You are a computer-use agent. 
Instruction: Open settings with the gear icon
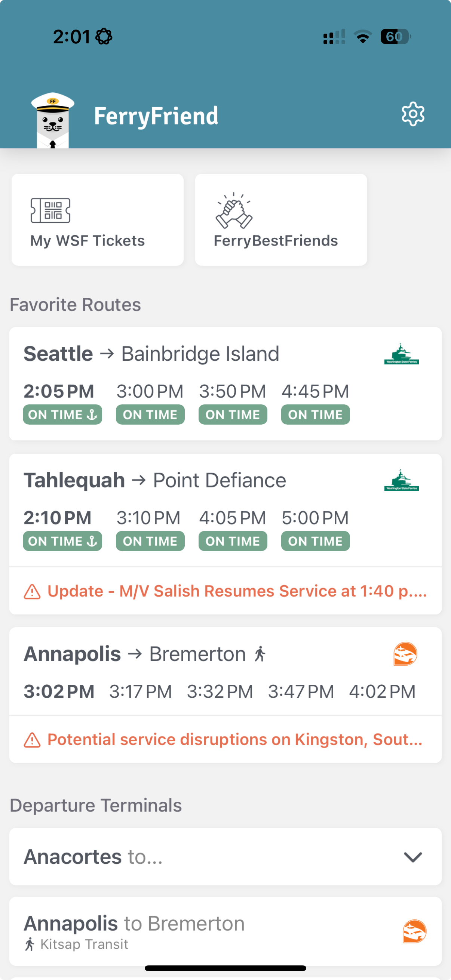(x=412, y=114)
